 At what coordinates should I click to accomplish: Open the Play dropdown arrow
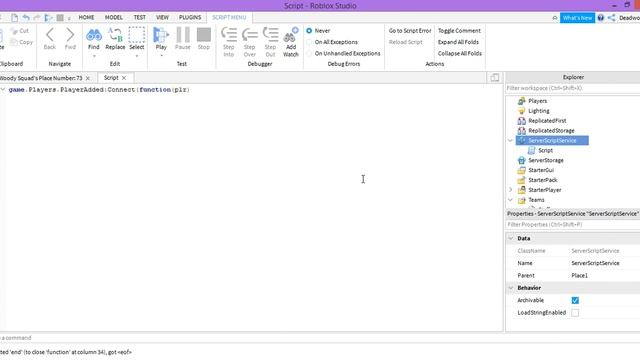[x=161, y=55]
